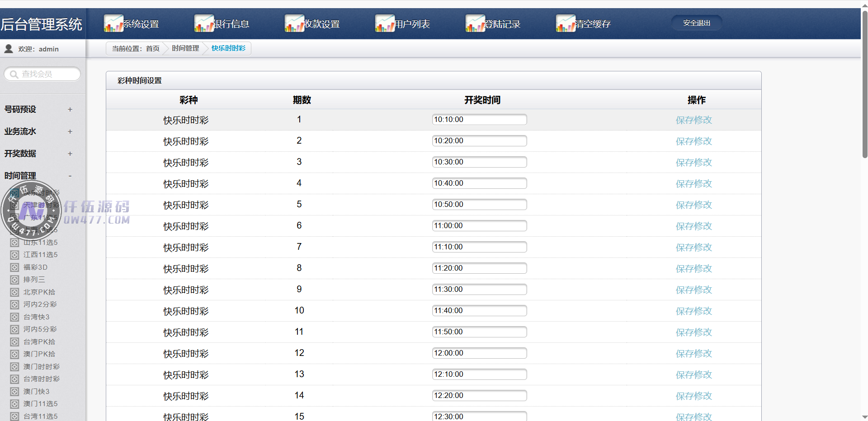
Task: Expand the 号码预设 sidebar section
Action: (x=70, y=109)
